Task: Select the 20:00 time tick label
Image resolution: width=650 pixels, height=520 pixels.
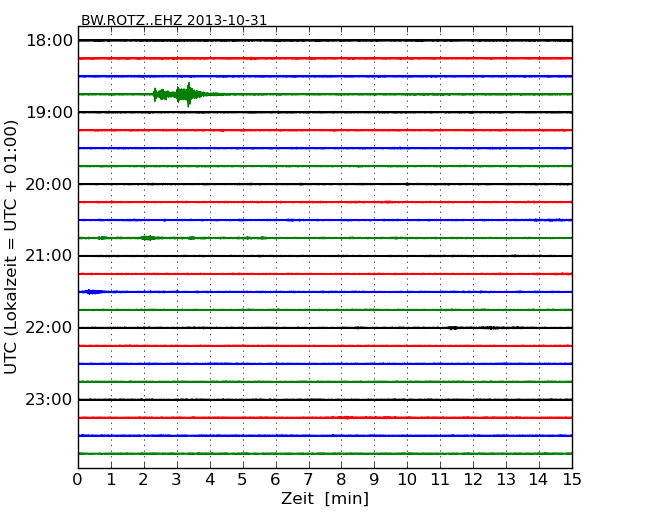Action: pyautogui.click(x=49, y=184)
